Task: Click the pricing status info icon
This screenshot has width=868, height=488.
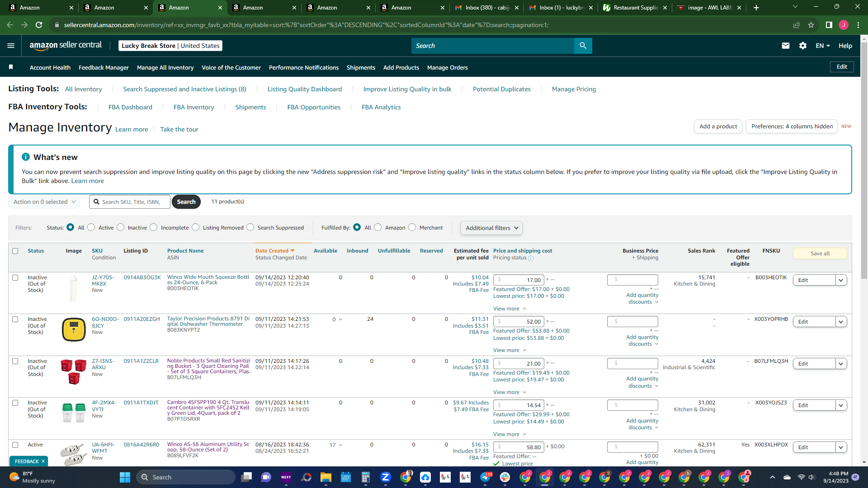Action: tap(531, 258)
